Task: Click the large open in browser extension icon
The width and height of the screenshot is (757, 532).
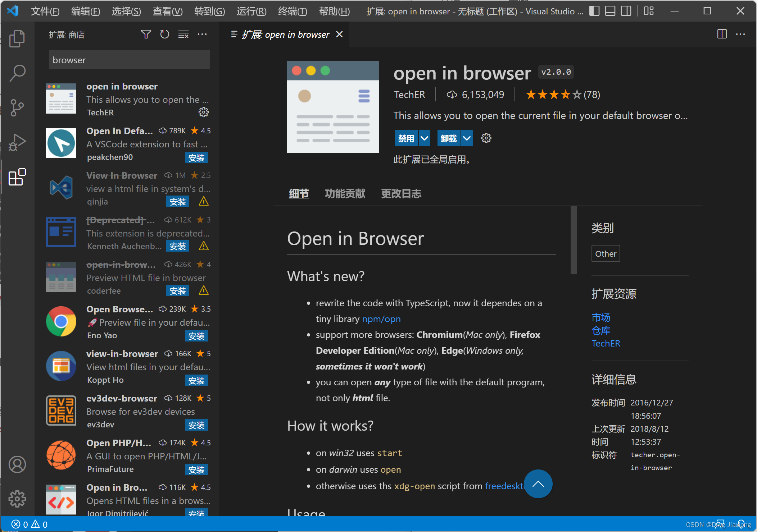Action: tap(333, 107)
